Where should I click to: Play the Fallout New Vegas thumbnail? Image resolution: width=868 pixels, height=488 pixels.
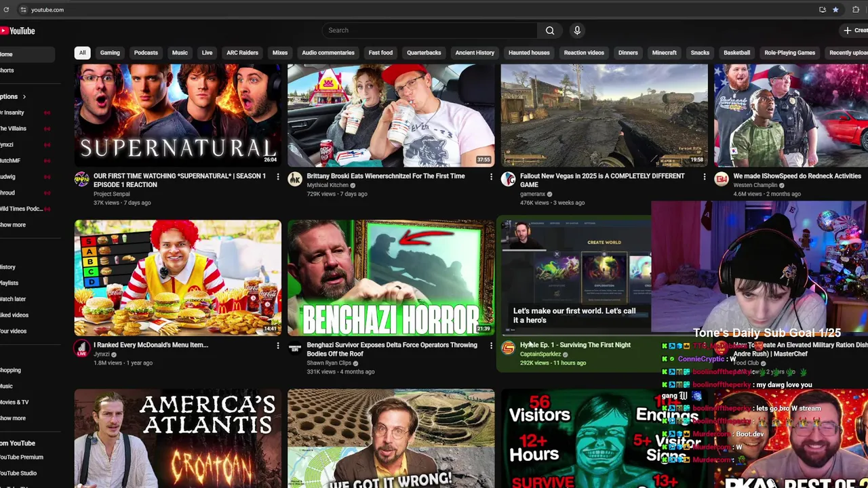coord(604,115)
